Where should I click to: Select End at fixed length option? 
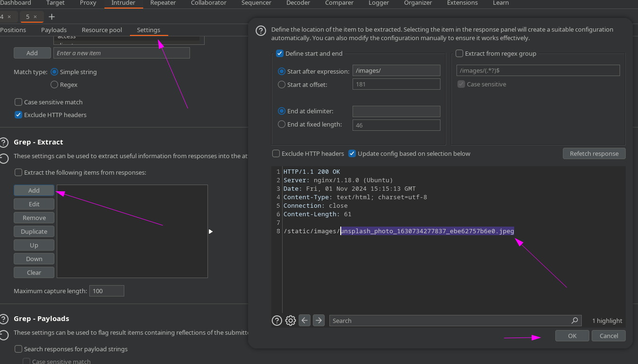coord(282,125)
